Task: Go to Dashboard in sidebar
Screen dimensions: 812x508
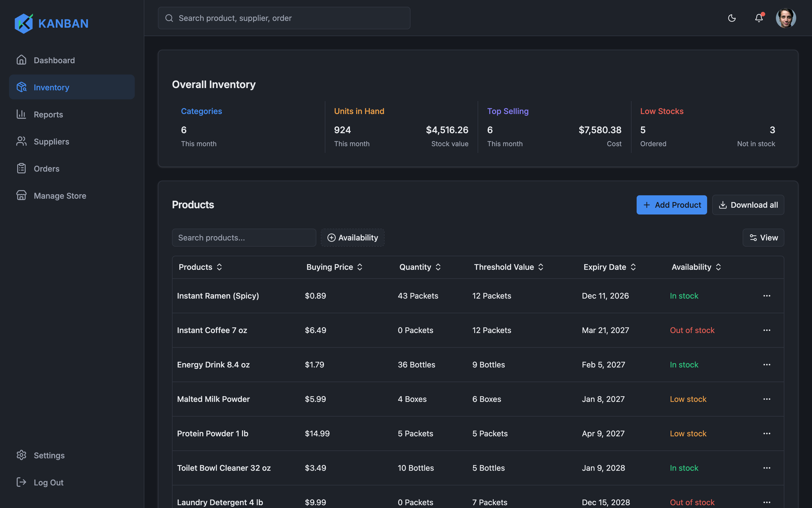Action: point(72,60)
